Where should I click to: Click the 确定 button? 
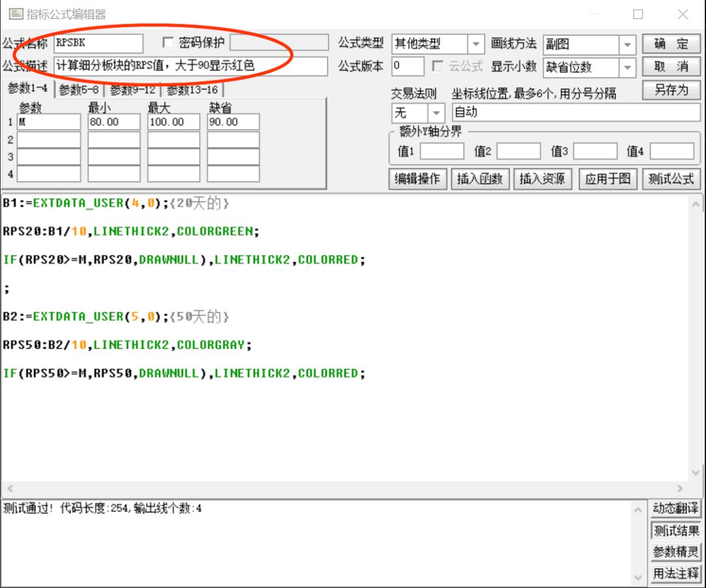(x=671, y=44)
